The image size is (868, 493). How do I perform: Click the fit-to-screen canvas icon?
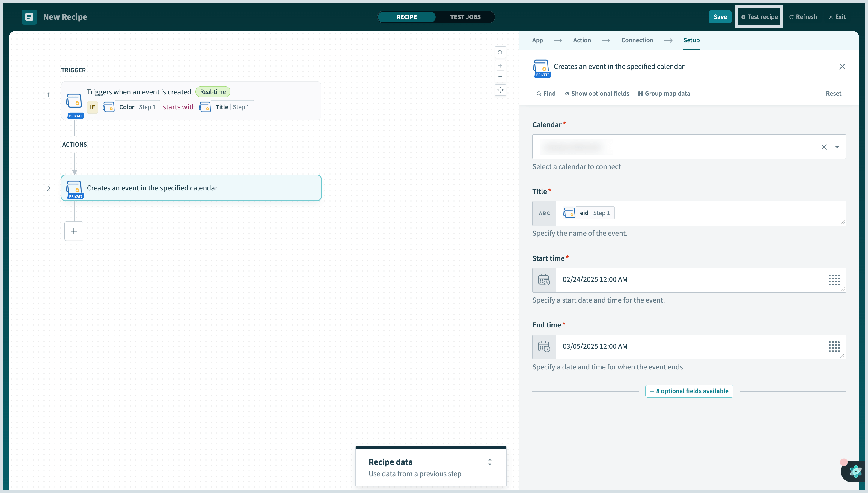(500, 90)
